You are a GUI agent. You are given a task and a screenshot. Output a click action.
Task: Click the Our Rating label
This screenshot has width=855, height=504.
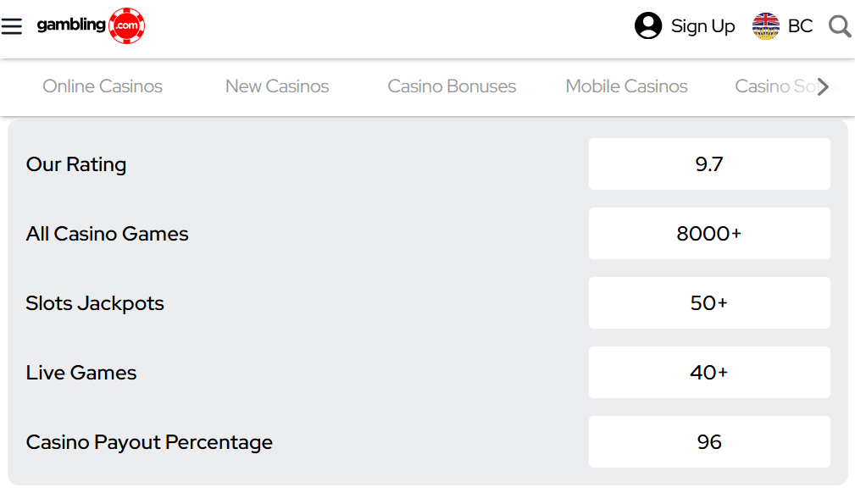point(76,164)
